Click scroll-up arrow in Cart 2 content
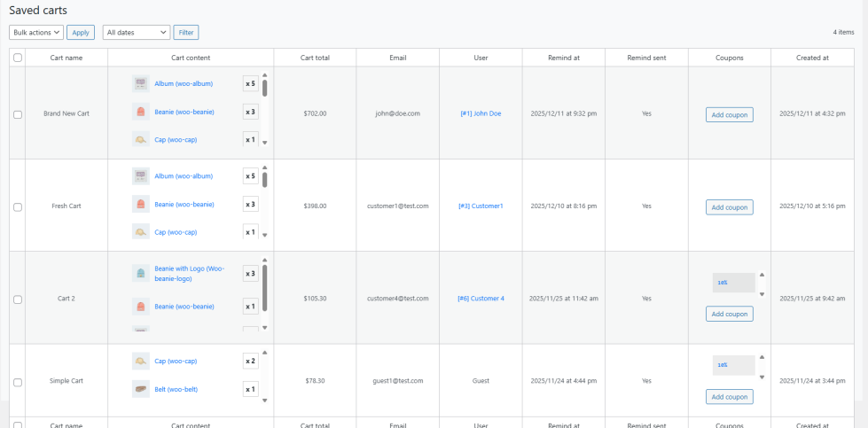 click(x=264, y=260)
